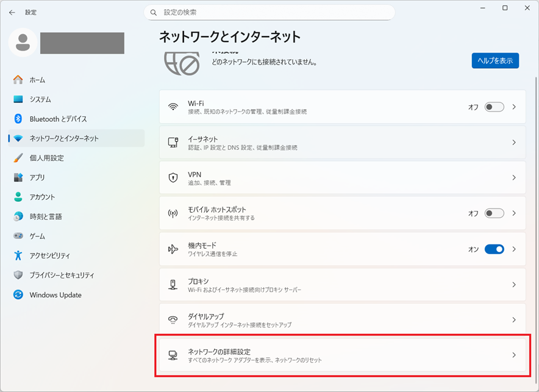This screenshot has width=539, height=392.
Task: Expand the ネットワークの詳細設定 chevron
Action: point(514,355)
